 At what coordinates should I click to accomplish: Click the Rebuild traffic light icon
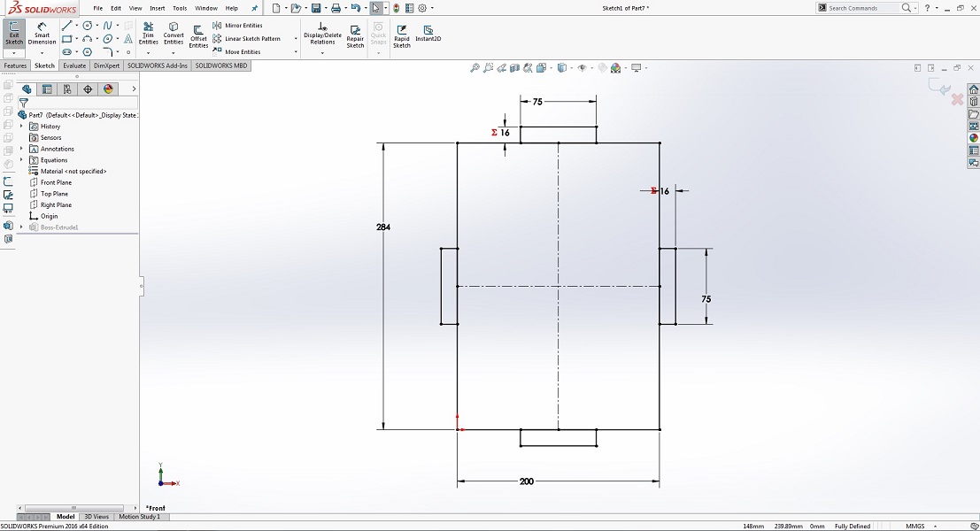(397, 8)
